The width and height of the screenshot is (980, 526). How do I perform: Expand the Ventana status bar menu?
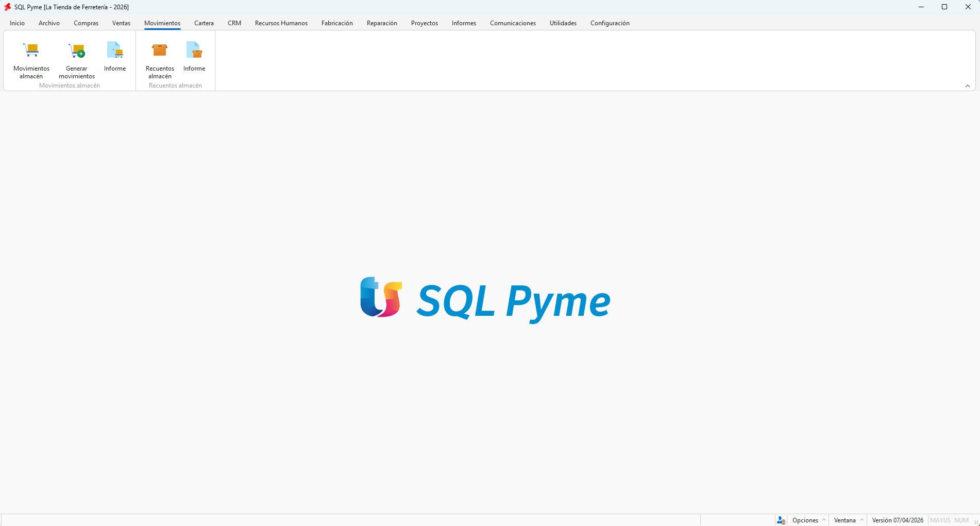(849, 520)
